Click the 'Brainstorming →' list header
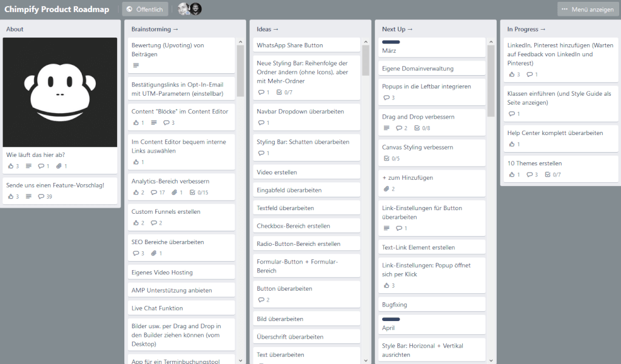 click(x=155, y=29)
